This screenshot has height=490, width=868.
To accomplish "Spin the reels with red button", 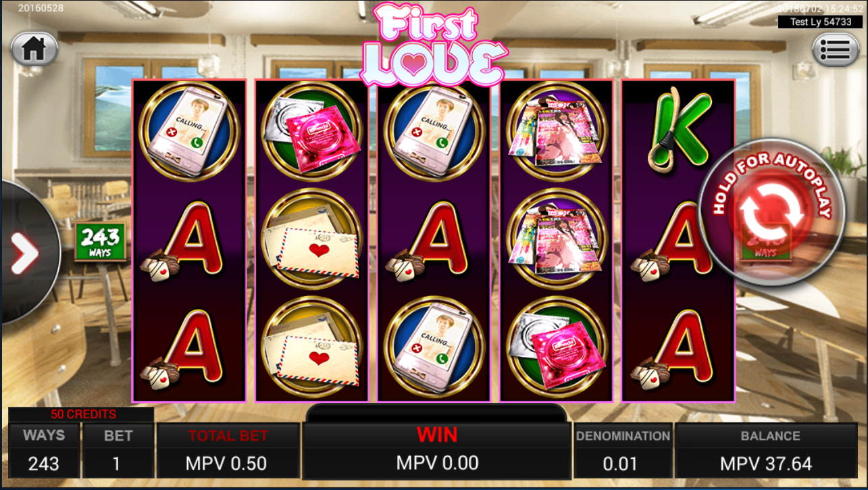I will point(771,213).
